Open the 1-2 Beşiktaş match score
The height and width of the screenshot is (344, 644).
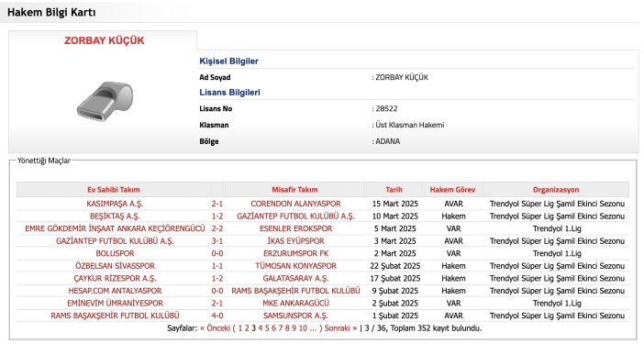click(x=217, y=216)
